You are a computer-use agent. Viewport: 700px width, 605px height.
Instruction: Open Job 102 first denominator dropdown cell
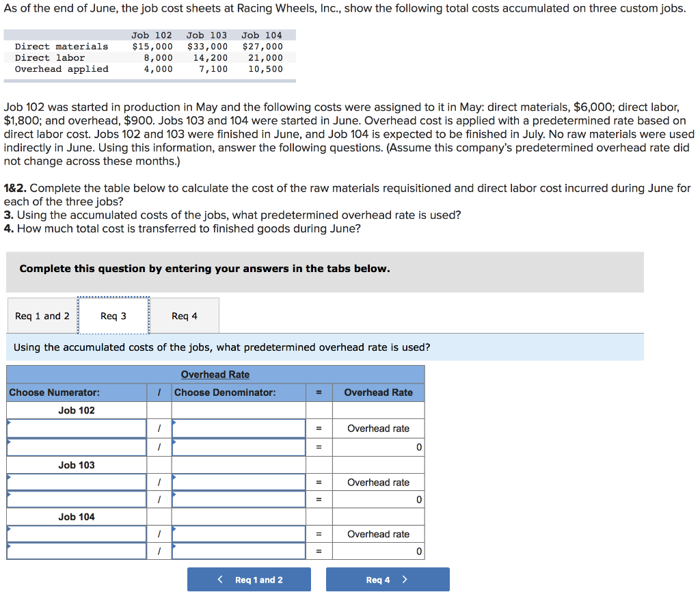(239, 428)
